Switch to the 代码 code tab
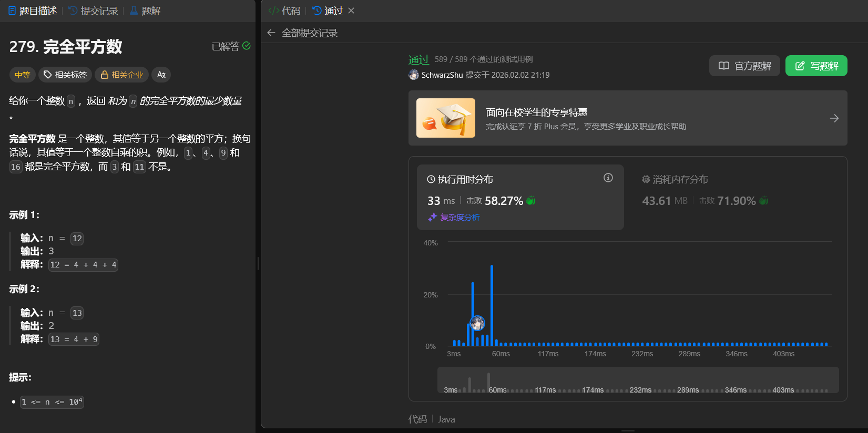Screen dimensions: 868x433 (x=285, y=11)
